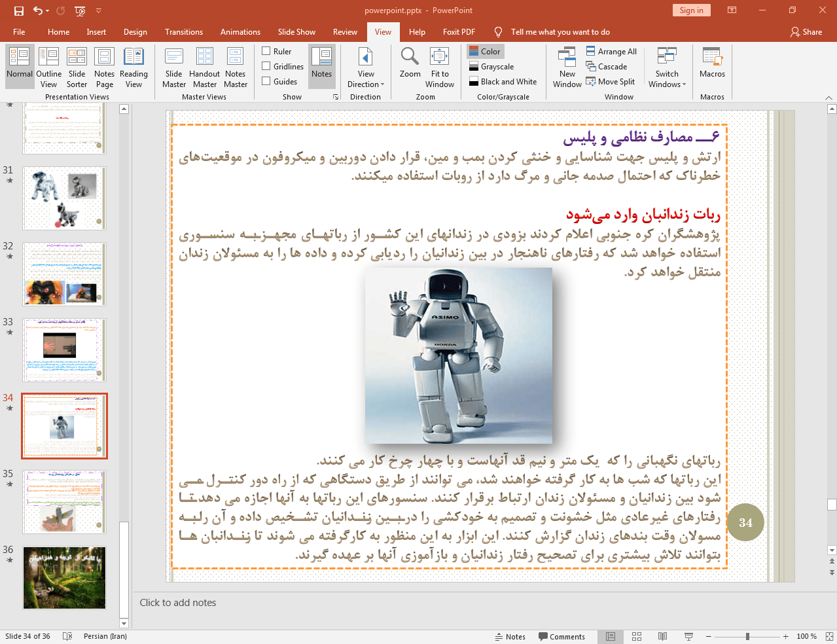Arrange All windows

[x=611, y=52]
